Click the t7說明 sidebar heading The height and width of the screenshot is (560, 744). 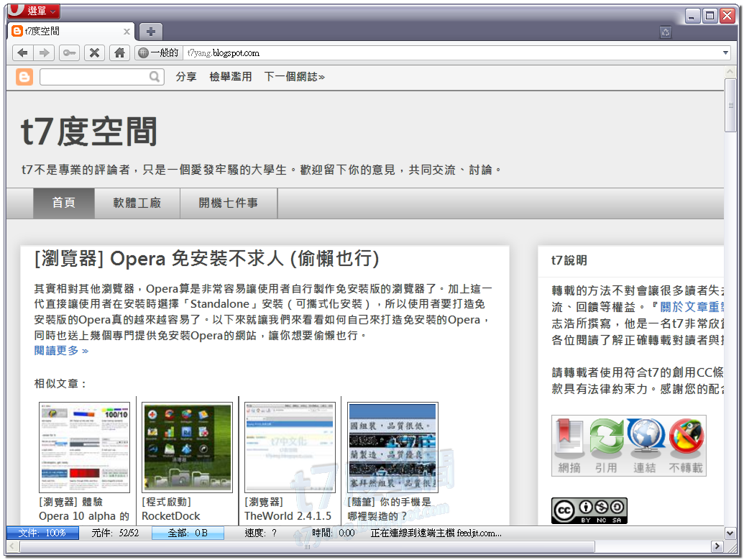(569, 260)
